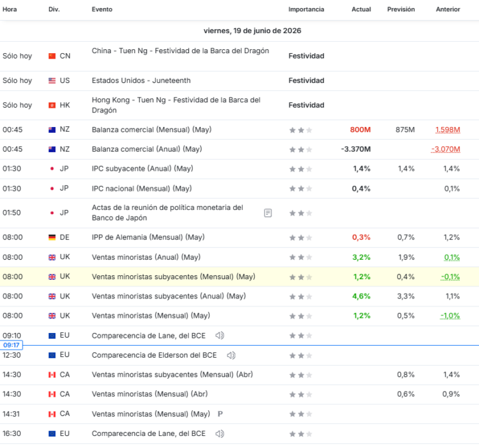The height and width of the screenshot is (448, 479).
Task: Open IPC subyacente (Anual) (May) event
Action: coord(142,168)
